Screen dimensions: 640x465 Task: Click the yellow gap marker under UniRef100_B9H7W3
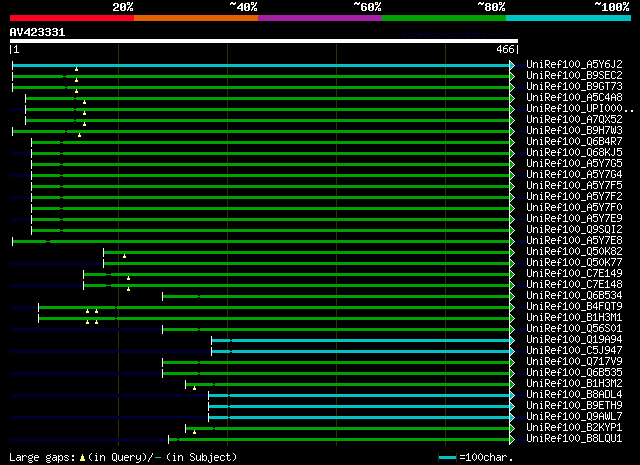coord(80,135)
